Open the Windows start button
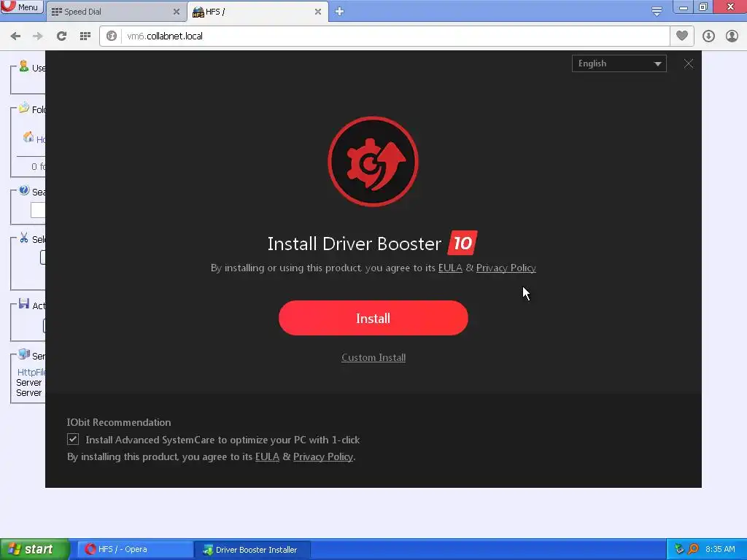The width and height of the screenshot is (747, 560). point(34,549)
